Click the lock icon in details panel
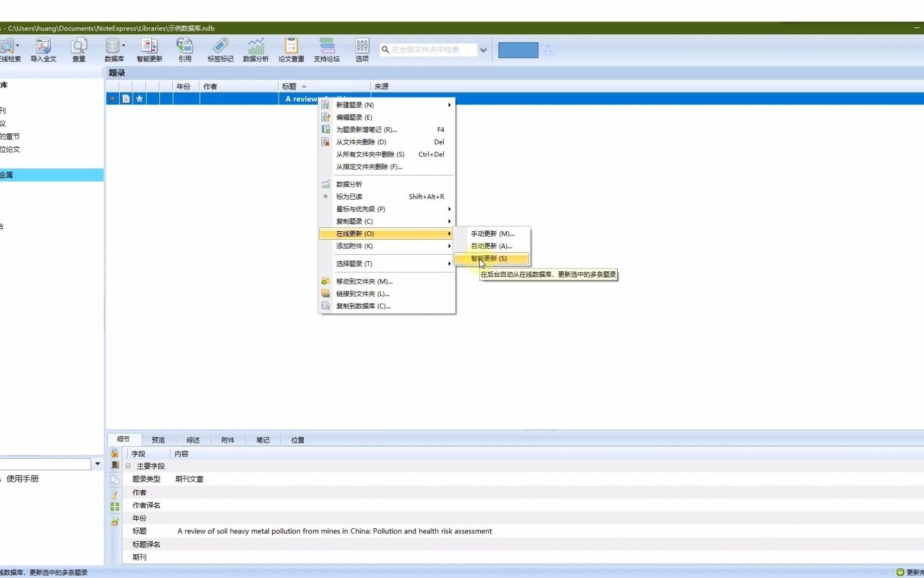The image size is (924, 578). point(114,453)
